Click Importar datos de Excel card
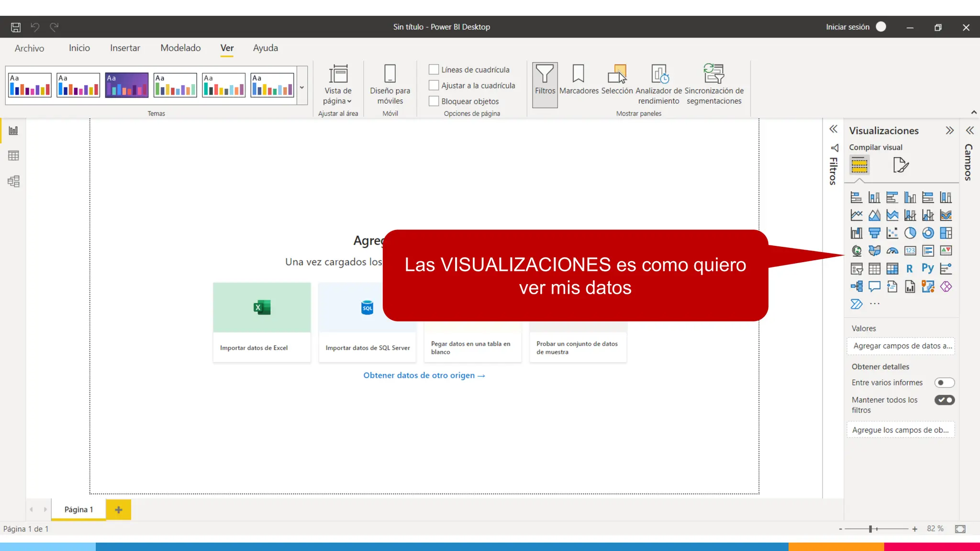 point(262,322)
